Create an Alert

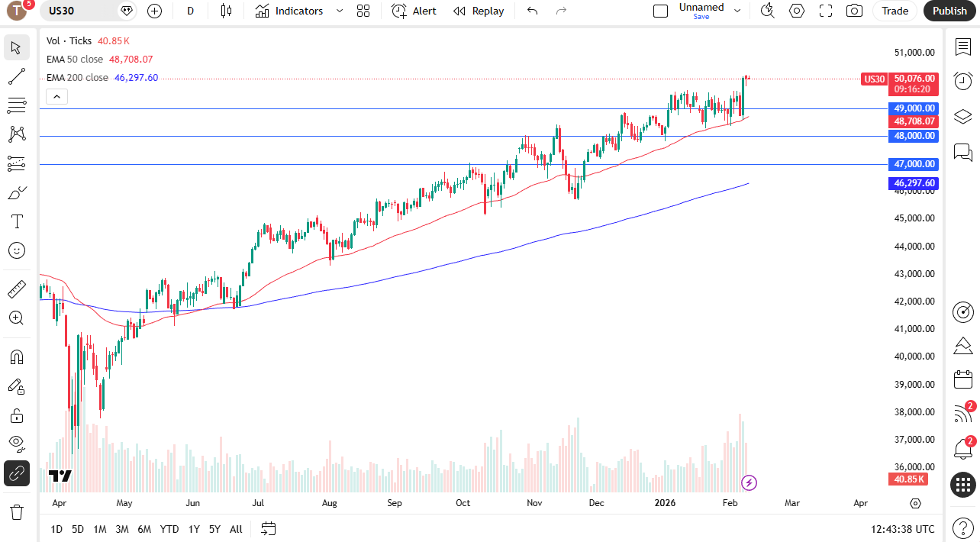click(x=414, y=11)
